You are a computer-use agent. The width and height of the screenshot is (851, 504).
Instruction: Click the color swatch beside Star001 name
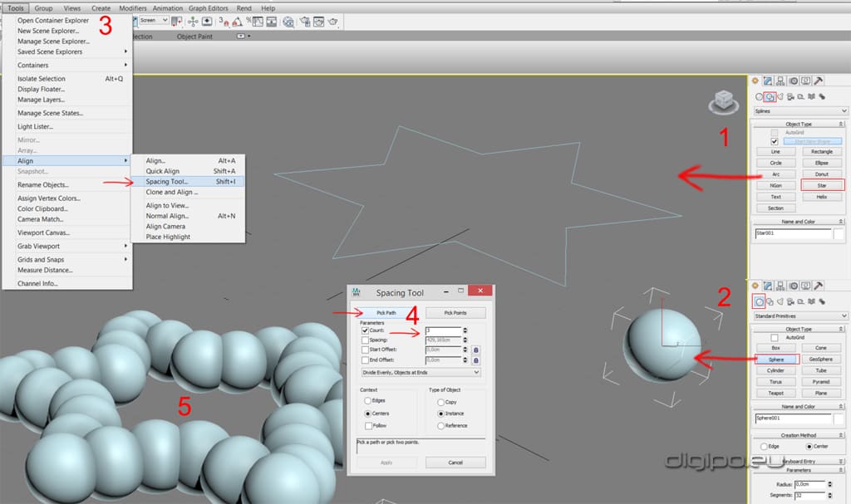(839, 234)
